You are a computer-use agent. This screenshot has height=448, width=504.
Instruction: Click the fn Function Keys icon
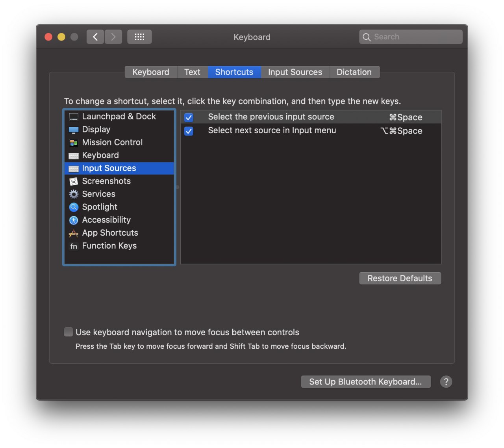point(74,246)
